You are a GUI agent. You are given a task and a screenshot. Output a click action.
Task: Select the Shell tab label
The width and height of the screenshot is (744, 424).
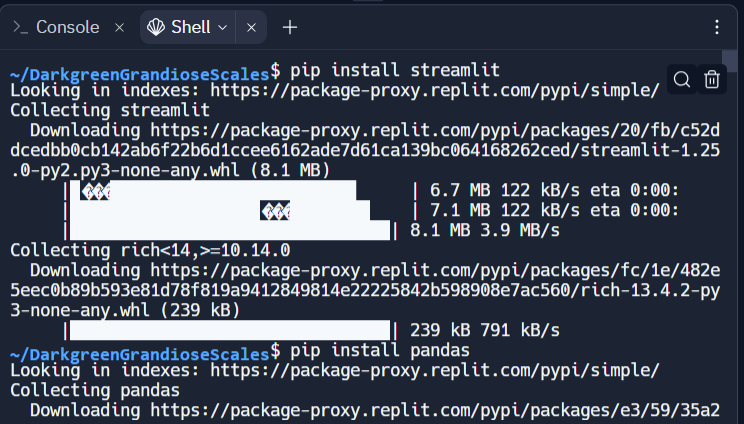click(x=190, y=27)
